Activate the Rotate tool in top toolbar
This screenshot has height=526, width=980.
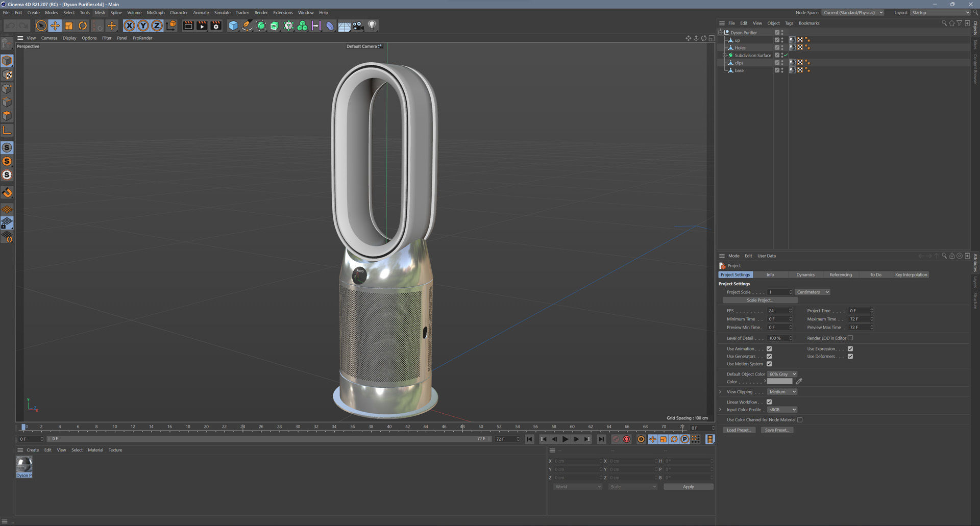click(83, 26)
